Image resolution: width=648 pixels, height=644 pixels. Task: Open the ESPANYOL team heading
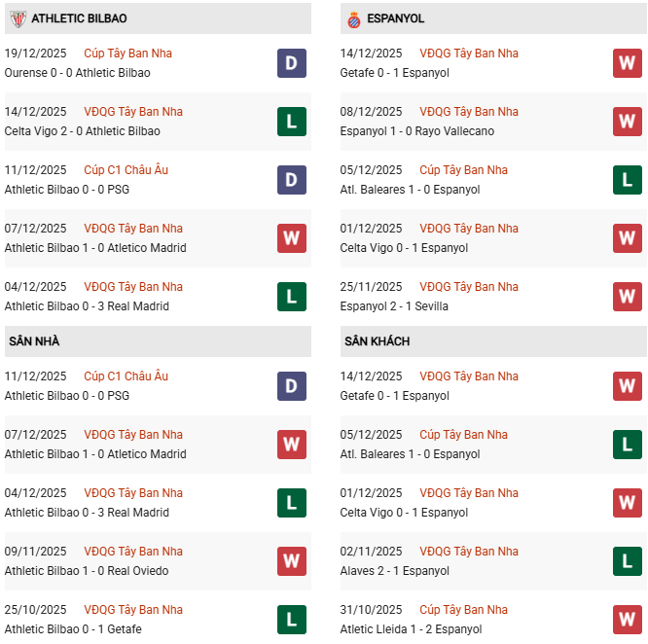pos(396,18)
